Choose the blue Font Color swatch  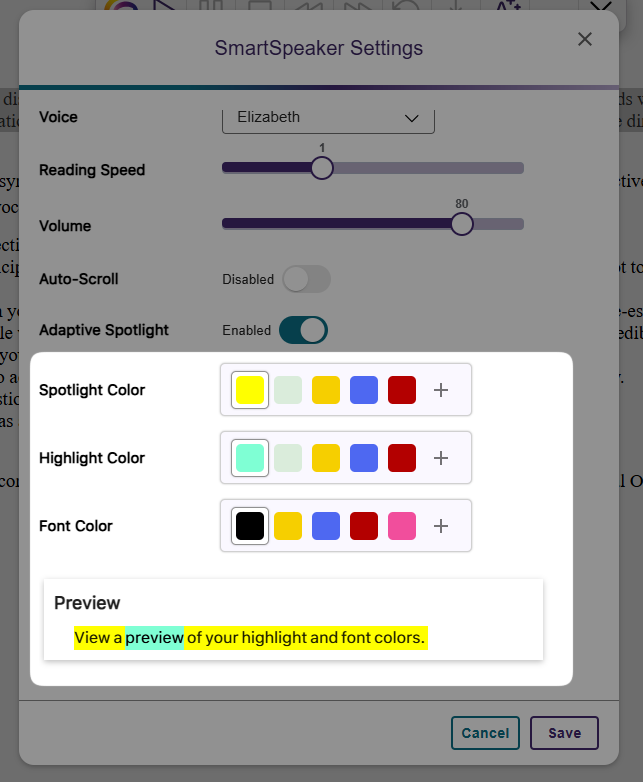[x=326, y=526]
